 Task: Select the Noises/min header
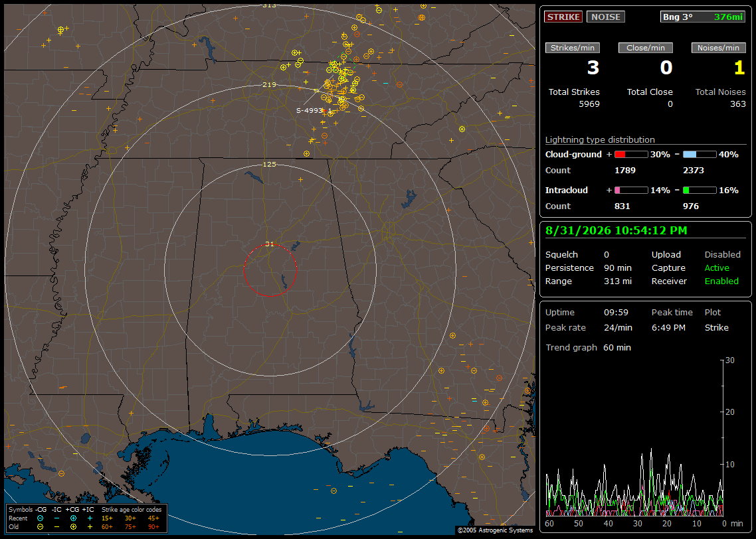pos(718,48)
